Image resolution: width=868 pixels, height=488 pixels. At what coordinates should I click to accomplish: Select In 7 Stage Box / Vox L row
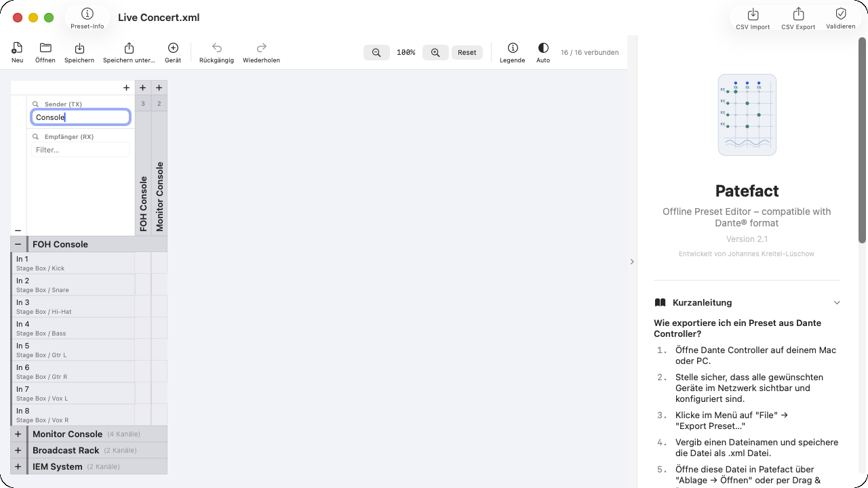tap(73, 393)
